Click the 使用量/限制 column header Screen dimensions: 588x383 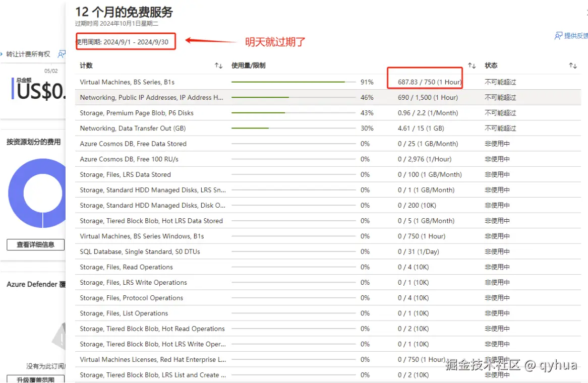[248, 66]
